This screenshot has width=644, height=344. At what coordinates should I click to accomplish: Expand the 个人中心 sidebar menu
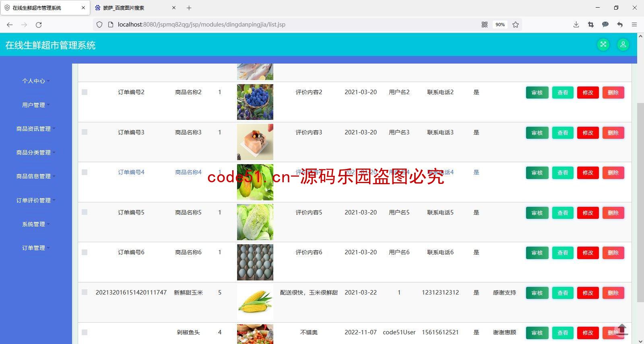36,81
